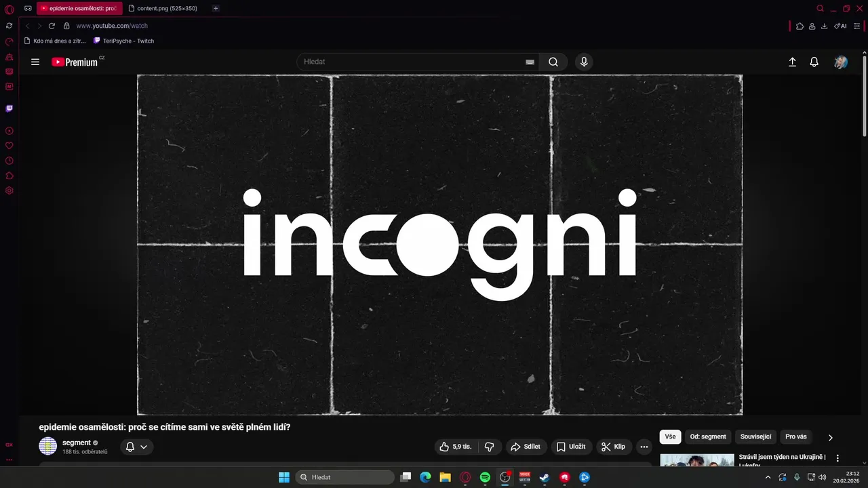This screenshot has width=868, height=488.
Task: Open the player icon in Opera sidebar
Action: point(9,131)
